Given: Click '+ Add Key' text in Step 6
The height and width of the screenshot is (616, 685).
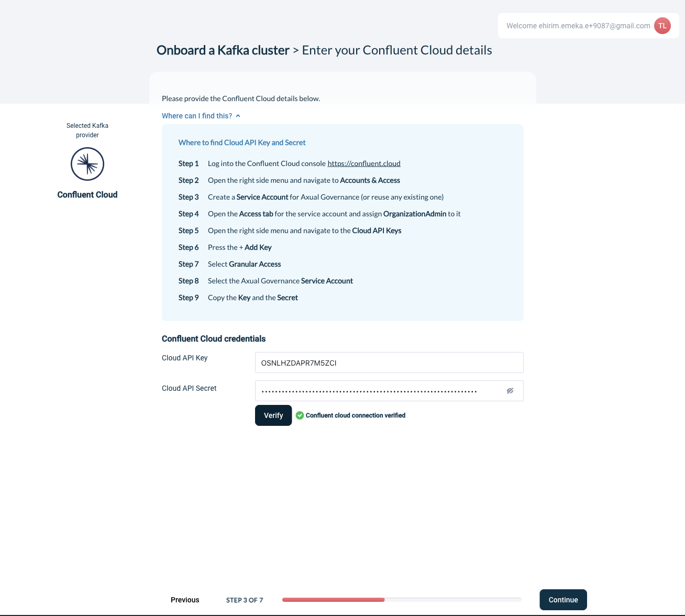Looking at the screenshot, I should [256, 247].
